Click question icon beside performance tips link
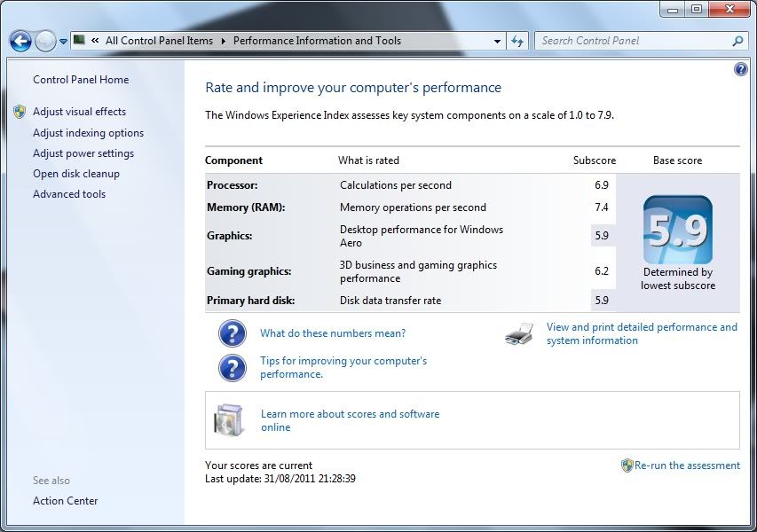 click(233, 368)
